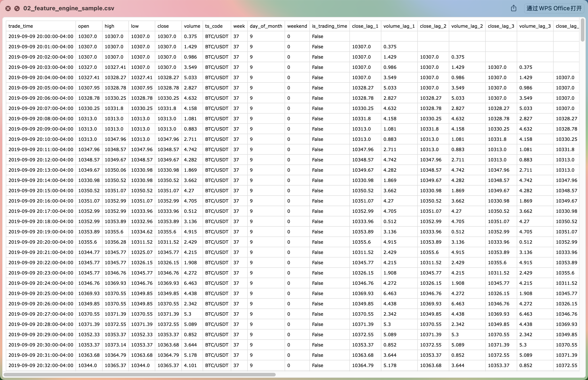This screenshot has width=588, height=380.
Task: Click the is_trading_time column header
Action: pyautogui.click(x=329, y=26)
